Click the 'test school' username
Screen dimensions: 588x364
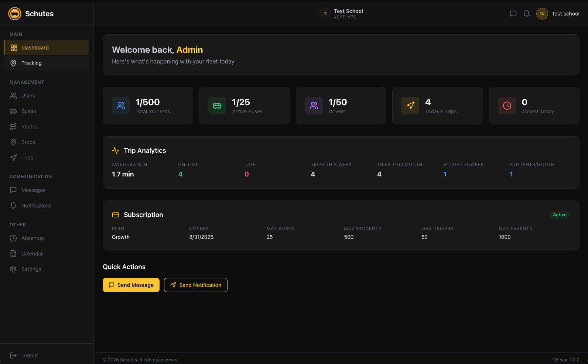566,14
